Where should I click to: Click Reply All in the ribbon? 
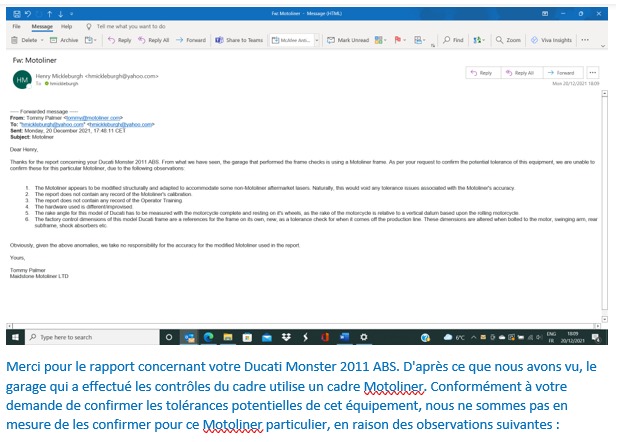click(153, 40)
